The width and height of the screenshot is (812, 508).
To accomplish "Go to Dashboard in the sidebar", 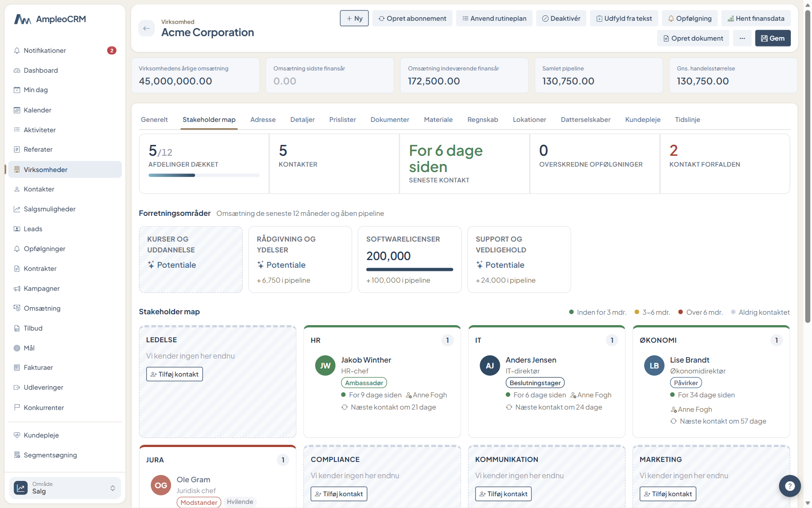I will (65, 70).
